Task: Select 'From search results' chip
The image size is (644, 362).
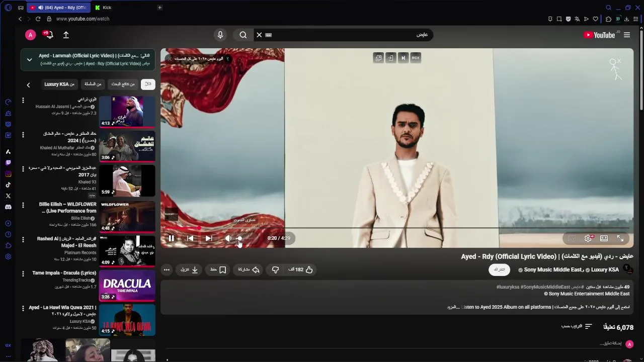Action: tap(123, 84)
